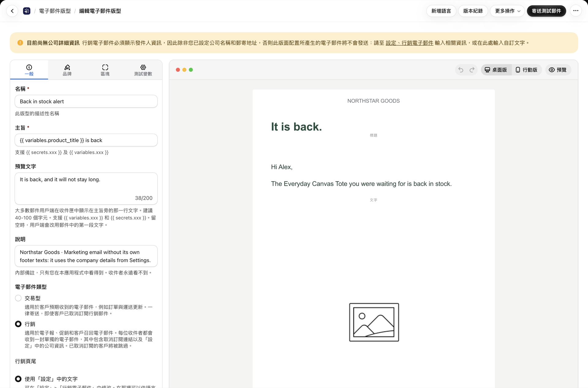Focus the 主旨 subject input field
588x388 pixels.
(86, 140)
